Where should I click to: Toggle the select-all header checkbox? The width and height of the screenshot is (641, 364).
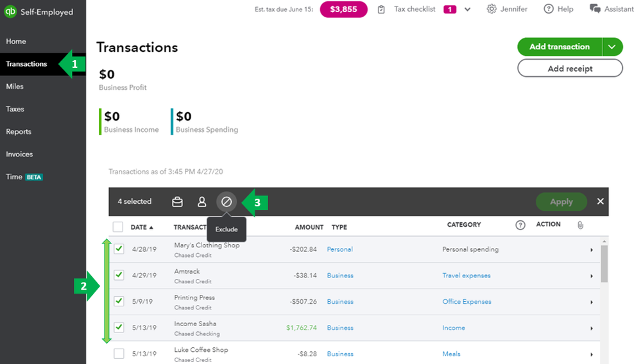click(117, 227)
